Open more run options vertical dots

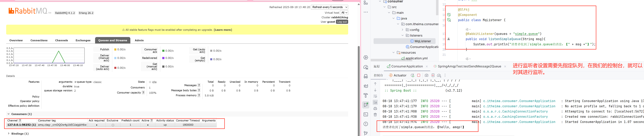click(x=445, y=75)
